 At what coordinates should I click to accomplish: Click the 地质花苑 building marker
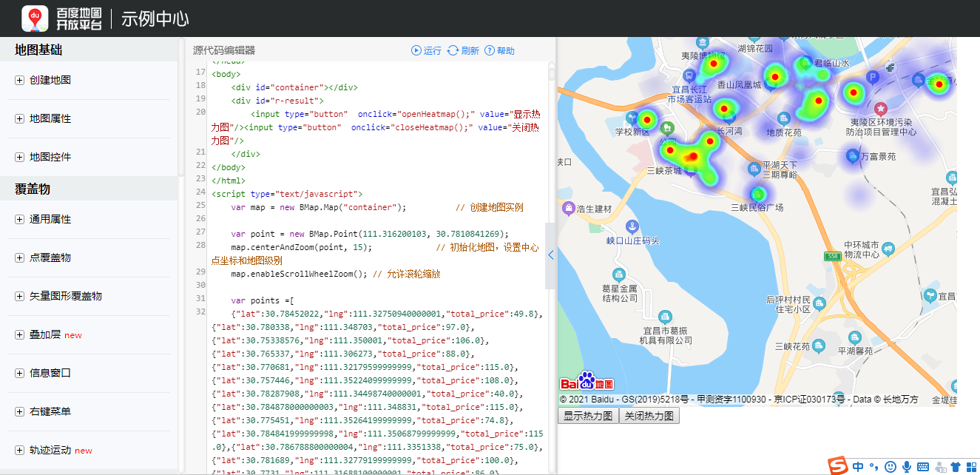point(783,118)
